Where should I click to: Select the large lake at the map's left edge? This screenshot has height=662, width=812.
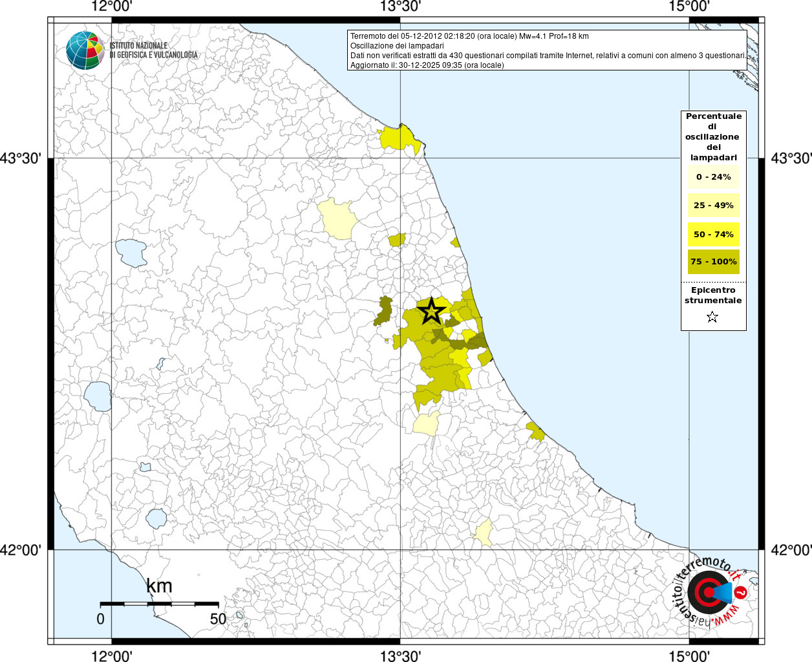tap(98, 396)
